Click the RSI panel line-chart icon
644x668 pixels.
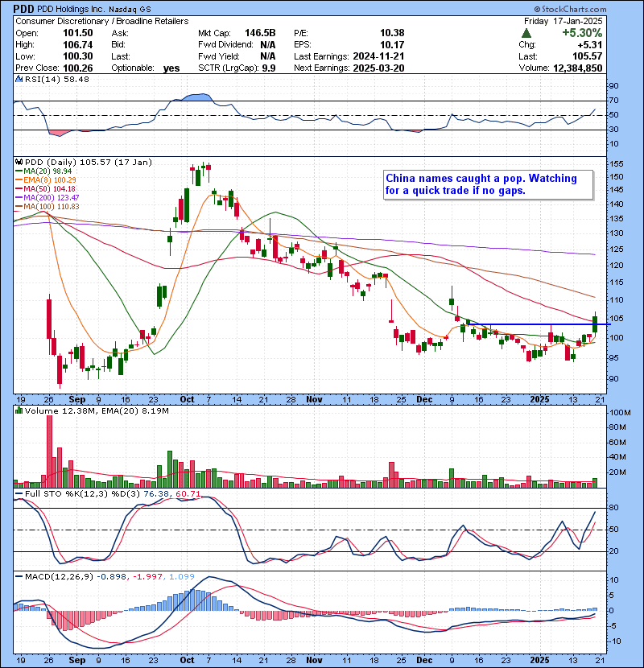click(x=19, y=79)
